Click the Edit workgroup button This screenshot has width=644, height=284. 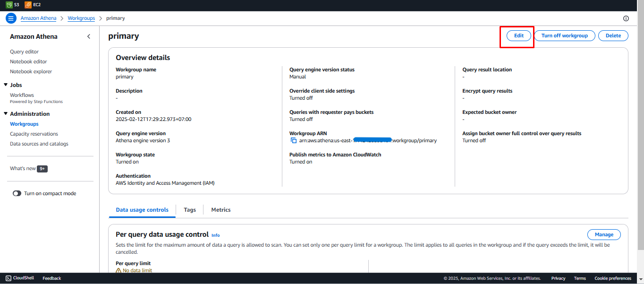[518, 36]
